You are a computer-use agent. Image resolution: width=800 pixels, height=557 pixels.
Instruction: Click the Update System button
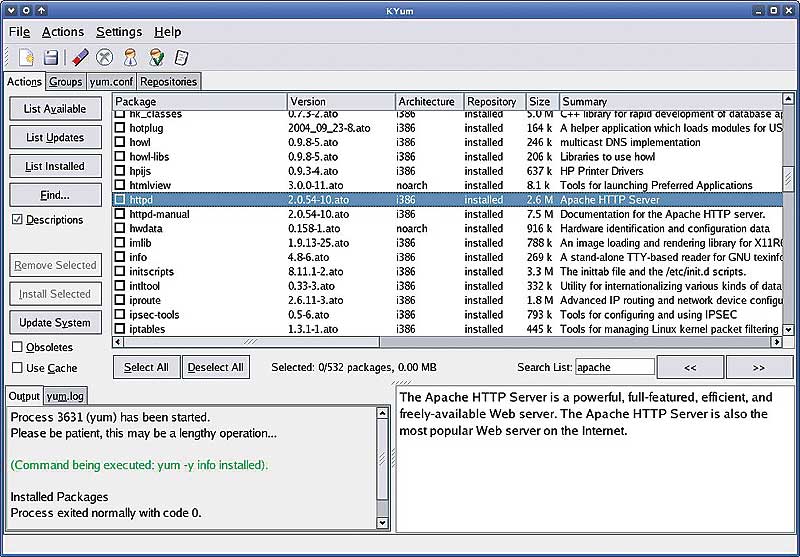tap(55, 322)
